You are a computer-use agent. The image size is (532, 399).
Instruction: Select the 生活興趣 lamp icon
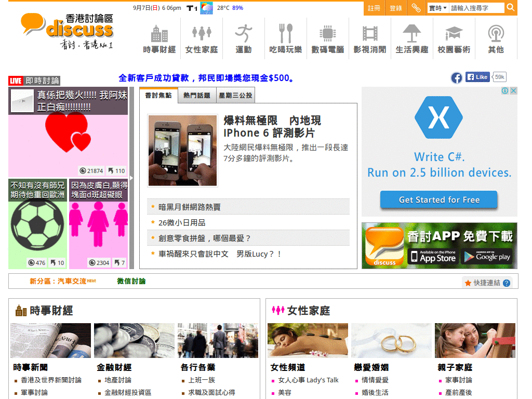[x=411, y=34]
